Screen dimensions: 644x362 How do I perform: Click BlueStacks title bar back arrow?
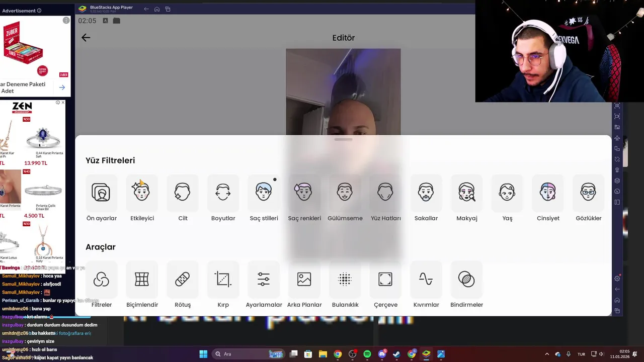pos(146,9)
